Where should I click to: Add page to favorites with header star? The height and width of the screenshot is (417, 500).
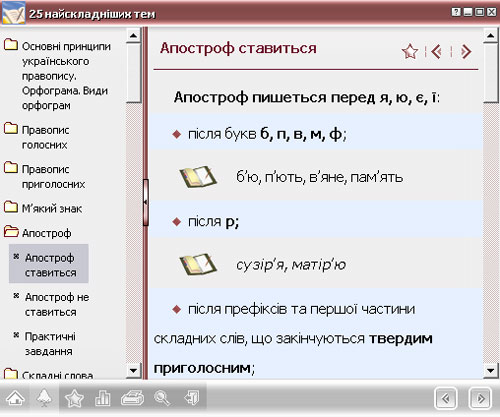pyautogui.click(x=410, y=51)
